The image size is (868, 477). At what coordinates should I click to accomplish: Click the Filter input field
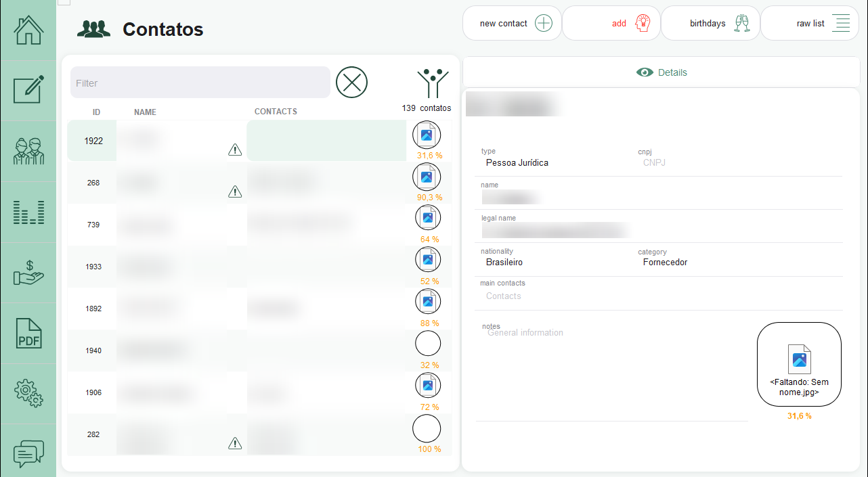click(x=200, y=83)
